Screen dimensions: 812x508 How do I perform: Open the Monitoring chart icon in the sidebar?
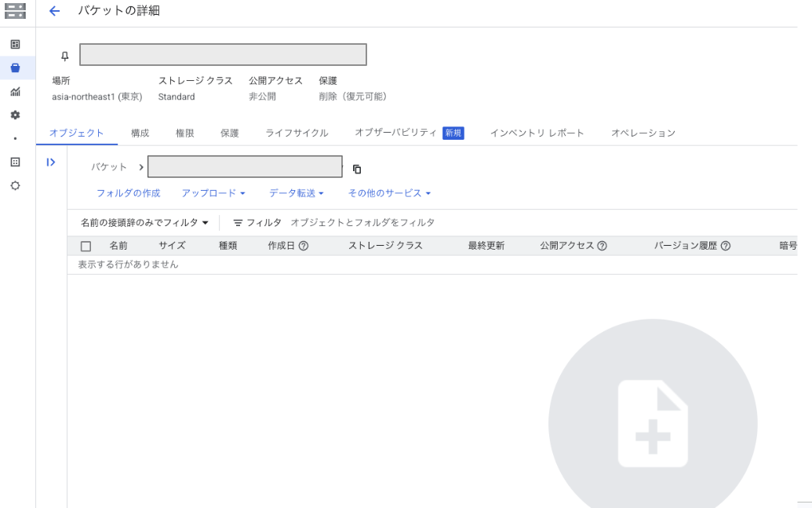(15, 92)
